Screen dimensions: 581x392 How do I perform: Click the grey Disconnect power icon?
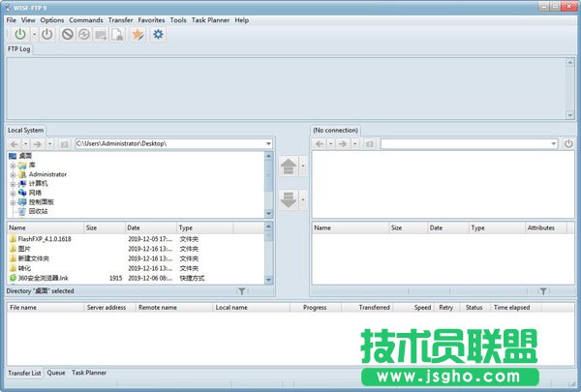point(46,35)
